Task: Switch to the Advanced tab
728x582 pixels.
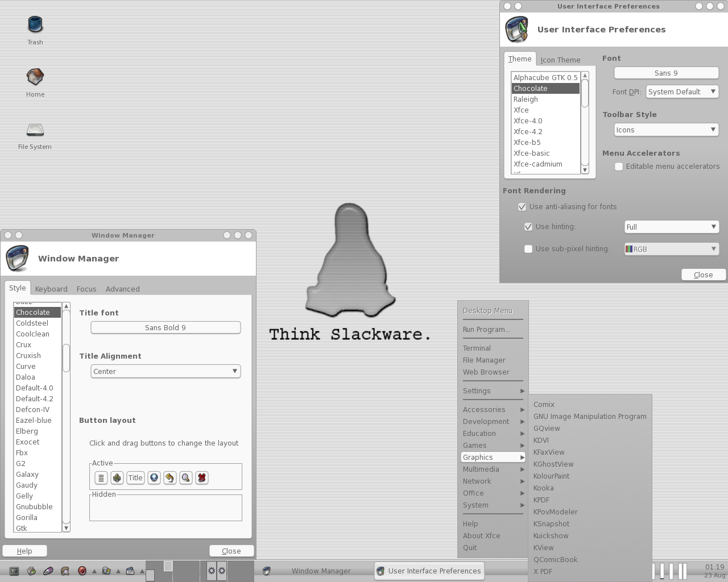Action: (122, 289)
